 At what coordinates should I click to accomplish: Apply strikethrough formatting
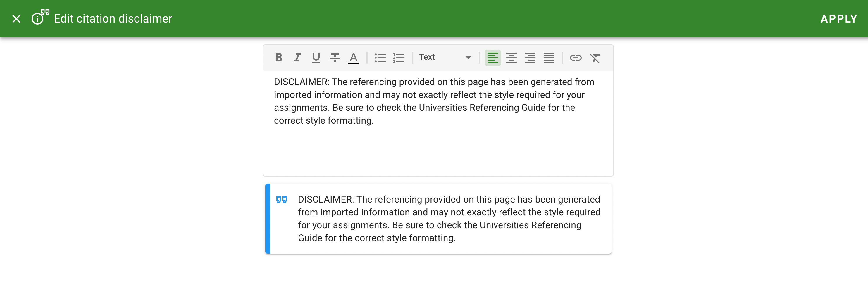pos(335,58)
